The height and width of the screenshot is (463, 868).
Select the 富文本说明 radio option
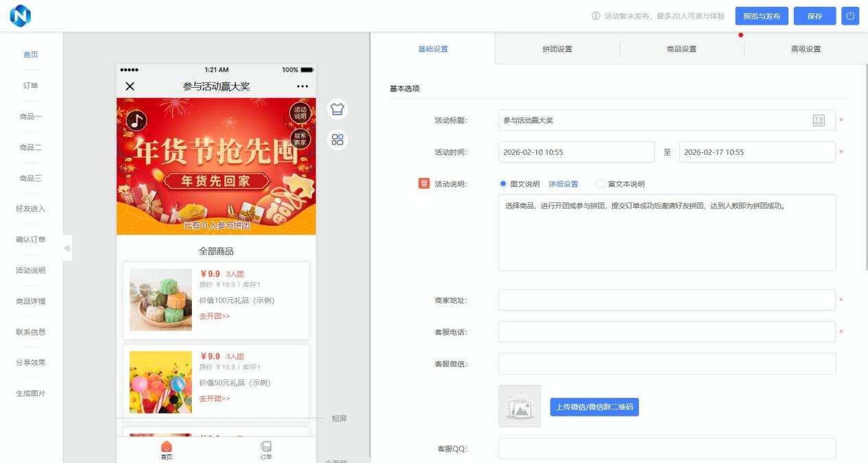601,184
